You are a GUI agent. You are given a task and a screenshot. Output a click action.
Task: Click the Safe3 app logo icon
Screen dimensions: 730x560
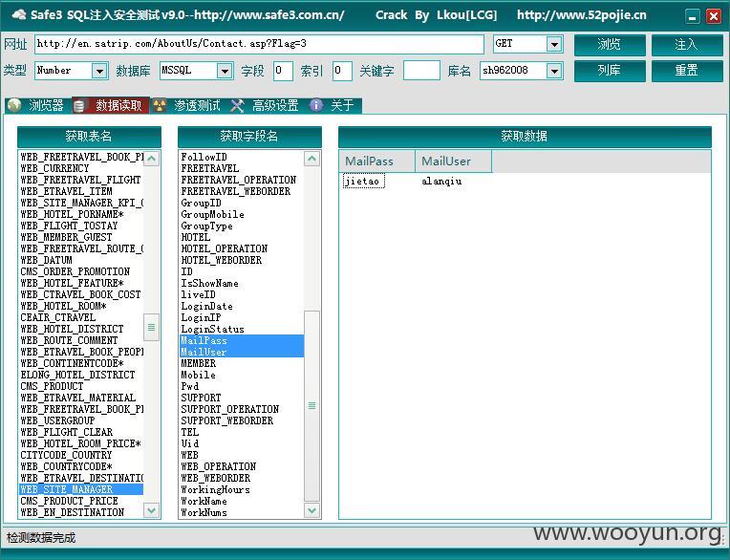tap(19, 15)
